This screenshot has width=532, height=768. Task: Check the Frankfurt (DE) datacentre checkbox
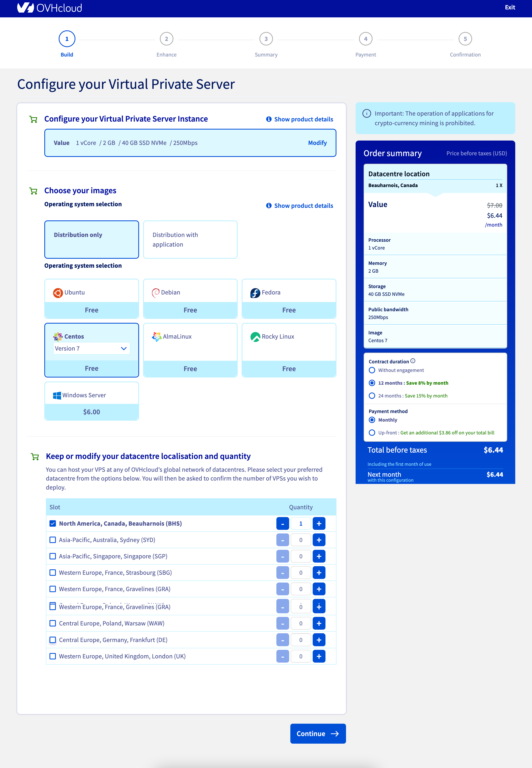click(x=53, y=640)
